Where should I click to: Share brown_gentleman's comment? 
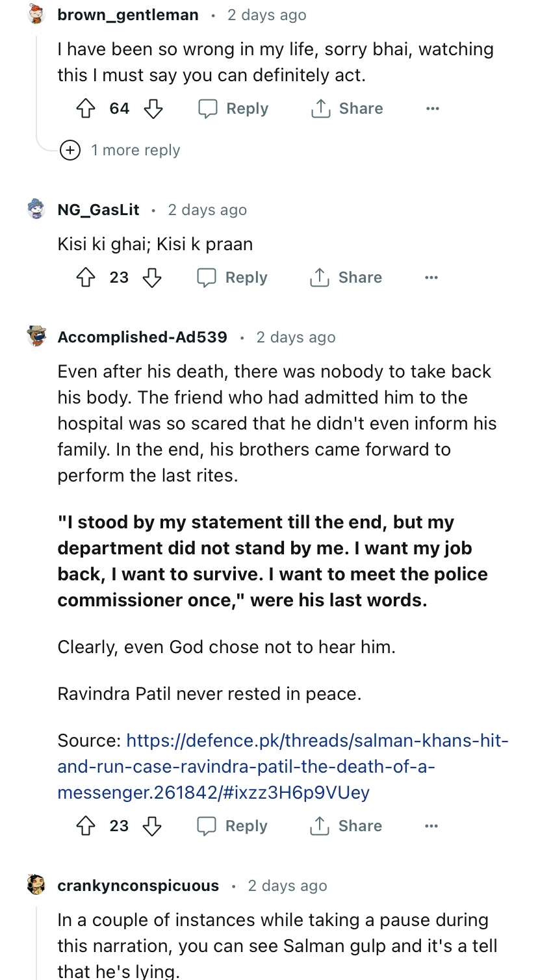(x=347, y=109)
